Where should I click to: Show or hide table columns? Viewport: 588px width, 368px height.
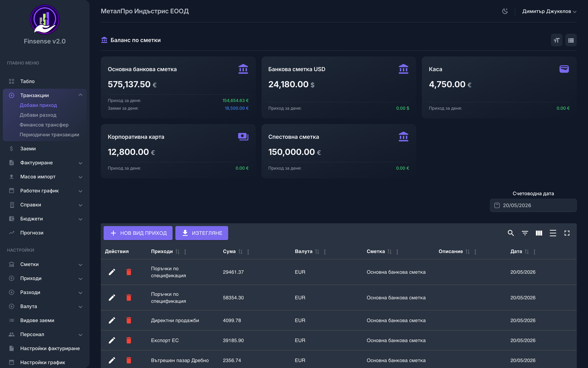pos(539,233)
